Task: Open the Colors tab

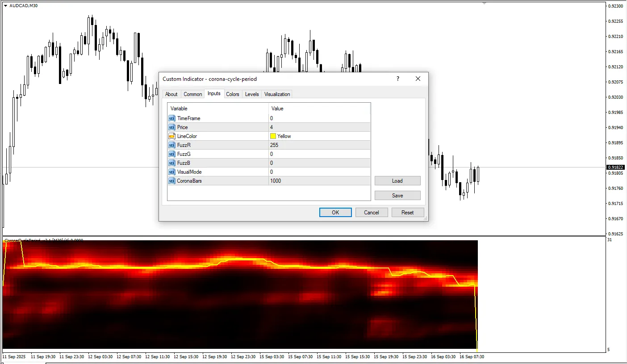Action: click(x=233, y=94)
